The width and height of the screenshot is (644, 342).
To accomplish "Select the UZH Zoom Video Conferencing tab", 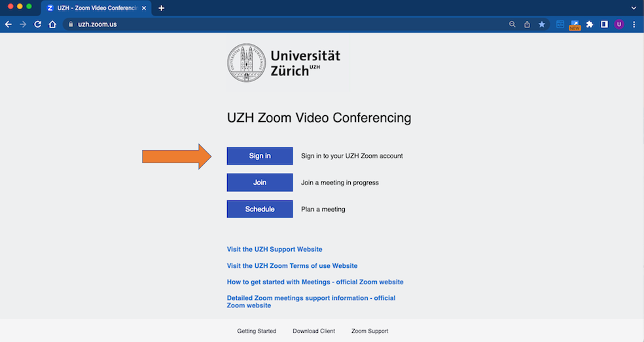I will pyautogui.click(x=95, y=8).
